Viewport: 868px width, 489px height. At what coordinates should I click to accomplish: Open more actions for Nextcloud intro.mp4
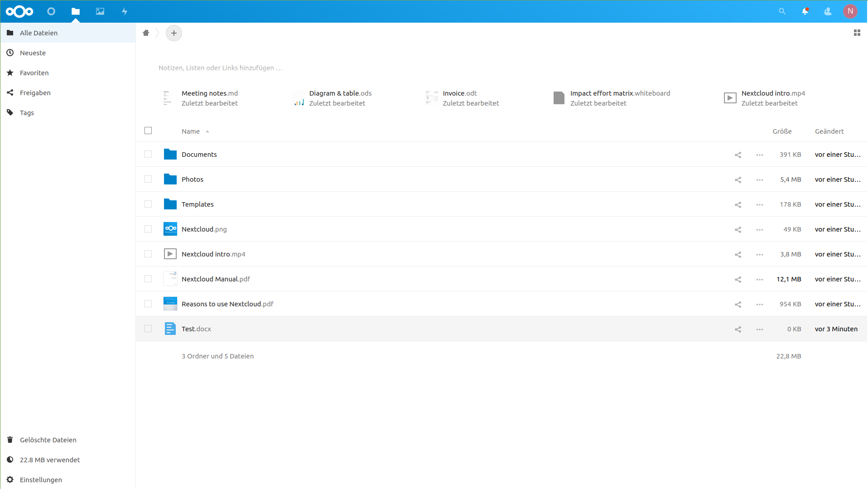point(760,255)
